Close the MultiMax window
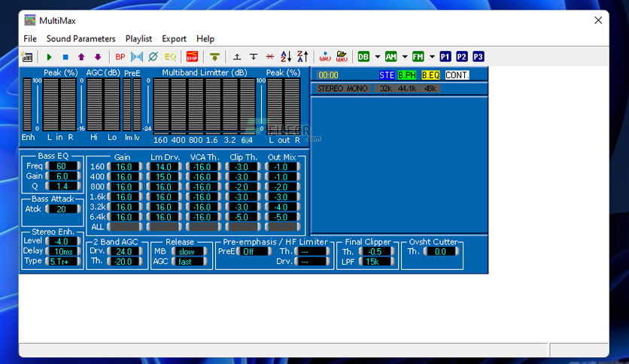This screenshot has height=364, width=629. click(x=598, y=20)
